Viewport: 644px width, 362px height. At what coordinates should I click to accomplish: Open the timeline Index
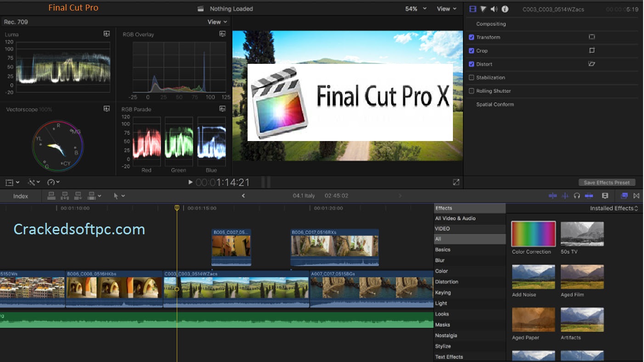pyautogui.click(x=21, y=196)
